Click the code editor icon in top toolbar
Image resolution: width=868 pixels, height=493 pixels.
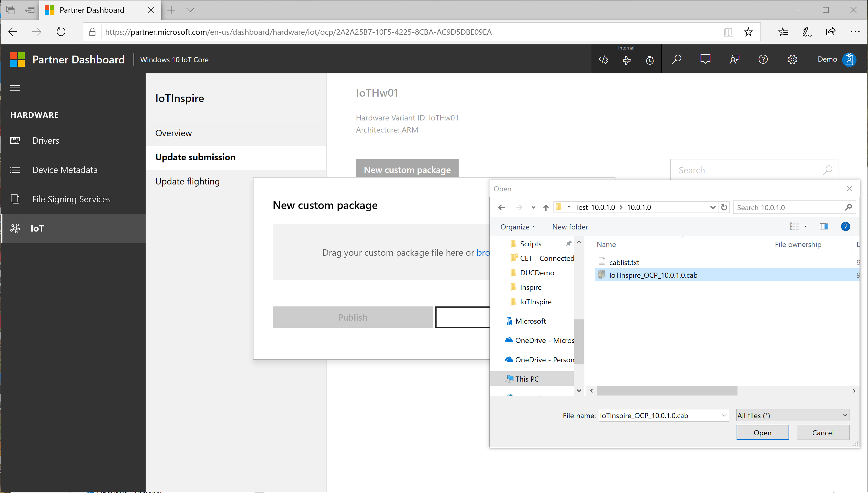[x=603, y=59]
